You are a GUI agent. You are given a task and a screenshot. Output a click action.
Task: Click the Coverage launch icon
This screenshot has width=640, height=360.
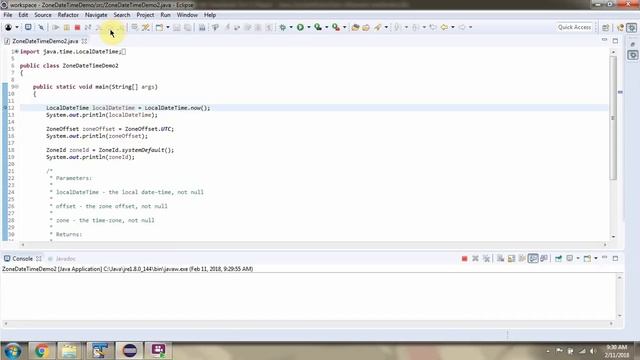[318, 27]
